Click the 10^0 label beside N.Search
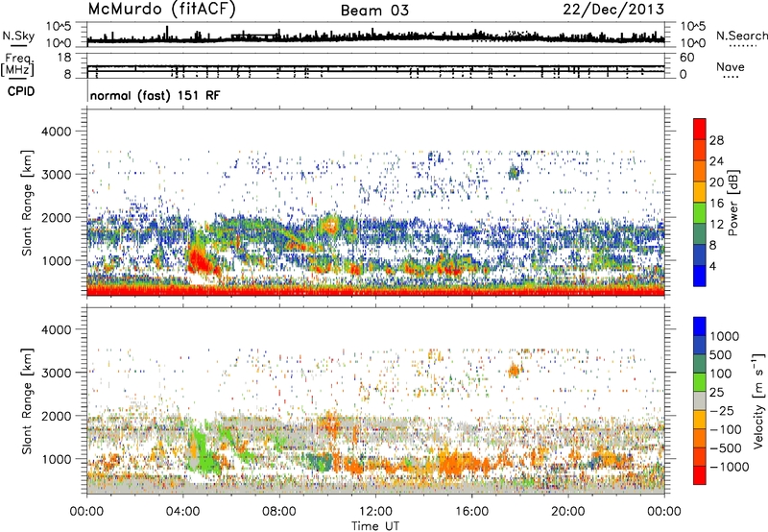The image size is (768, 532). 692,43
